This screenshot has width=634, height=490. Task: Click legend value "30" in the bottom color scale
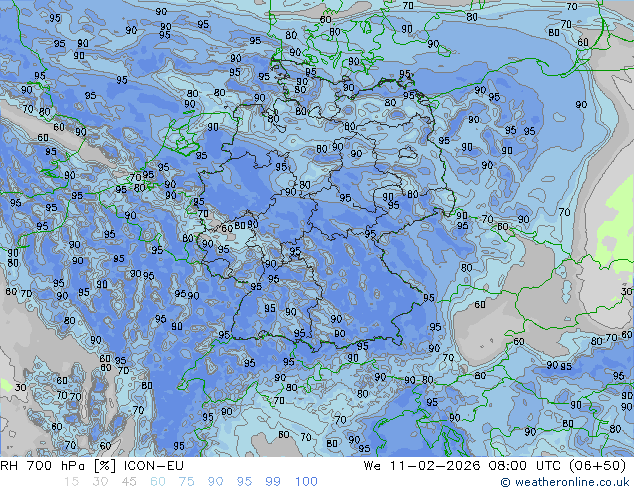click(100, 482)
